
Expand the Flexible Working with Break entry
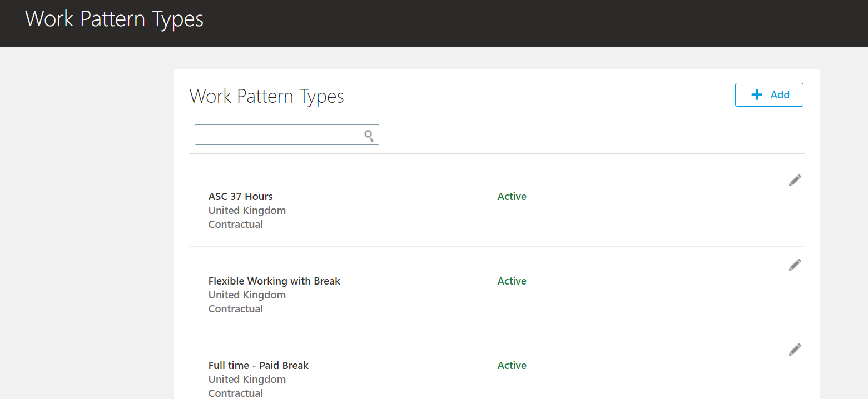(x=274, y=281)
